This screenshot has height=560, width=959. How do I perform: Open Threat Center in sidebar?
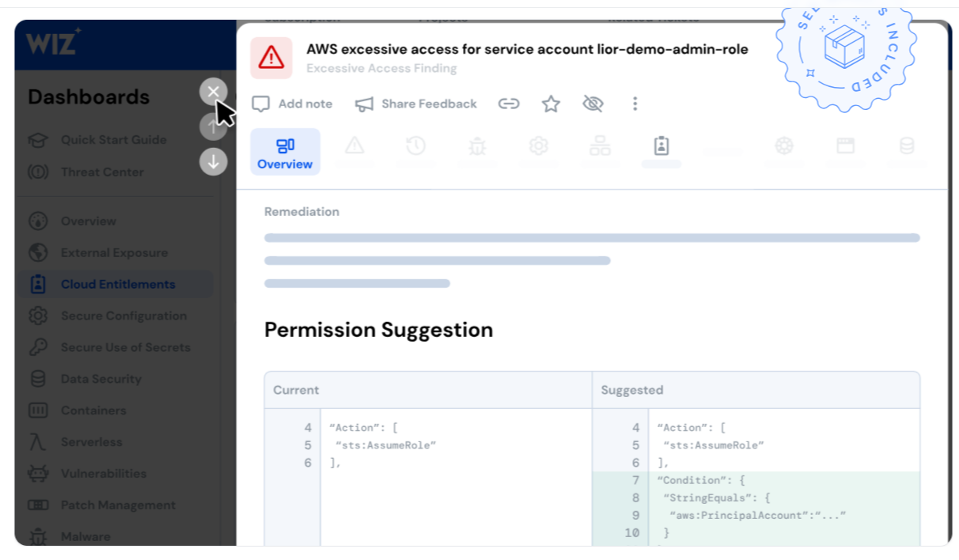click(x=102, y=172)
